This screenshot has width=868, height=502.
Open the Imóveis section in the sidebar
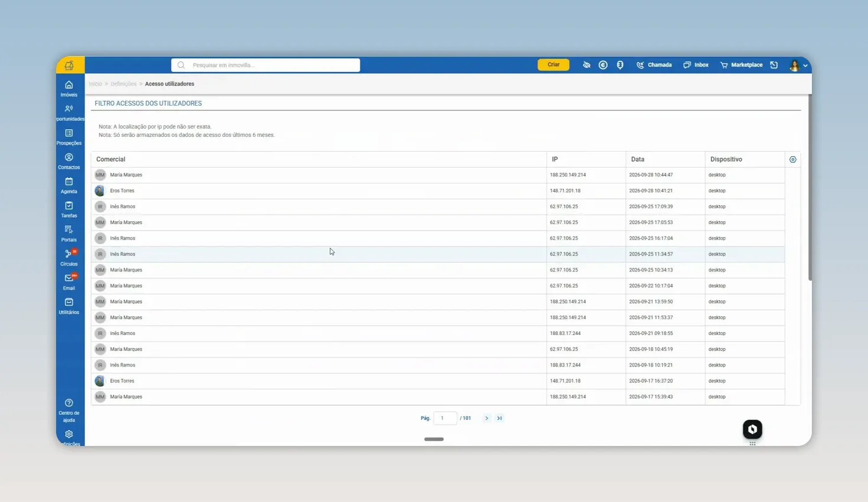pyautogui.click(x=69, y=88)
